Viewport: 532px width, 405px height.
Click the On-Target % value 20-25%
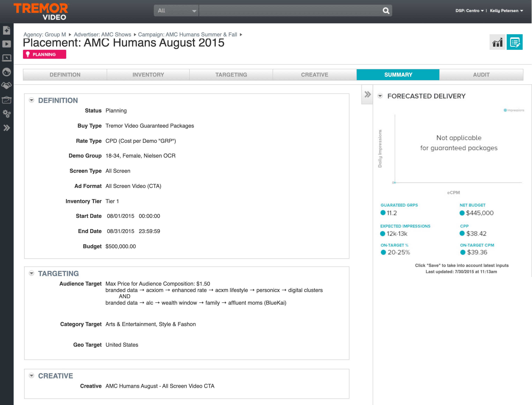399,252
